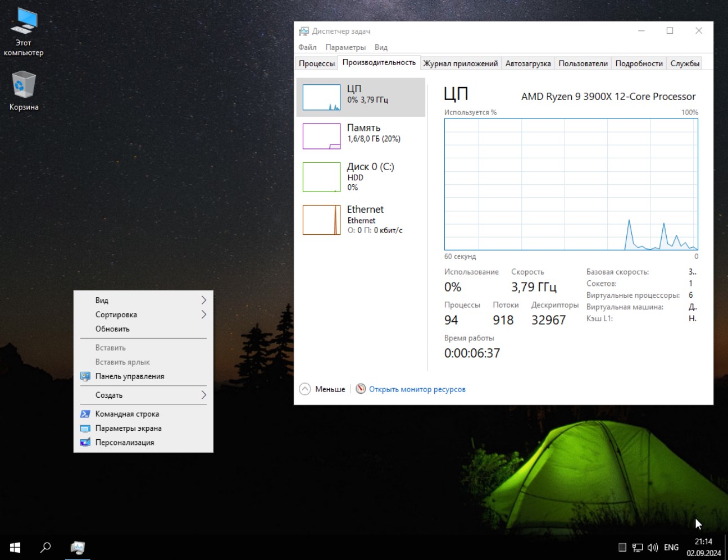
Task: Open the 'Автозагрузка' tab
Action: click(x=528, y=63)
